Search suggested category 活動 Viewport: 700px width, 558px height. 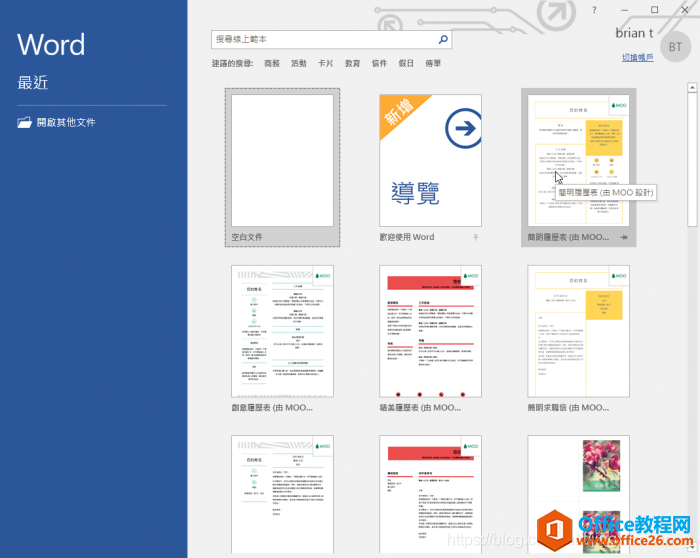[x=299, y=63]
